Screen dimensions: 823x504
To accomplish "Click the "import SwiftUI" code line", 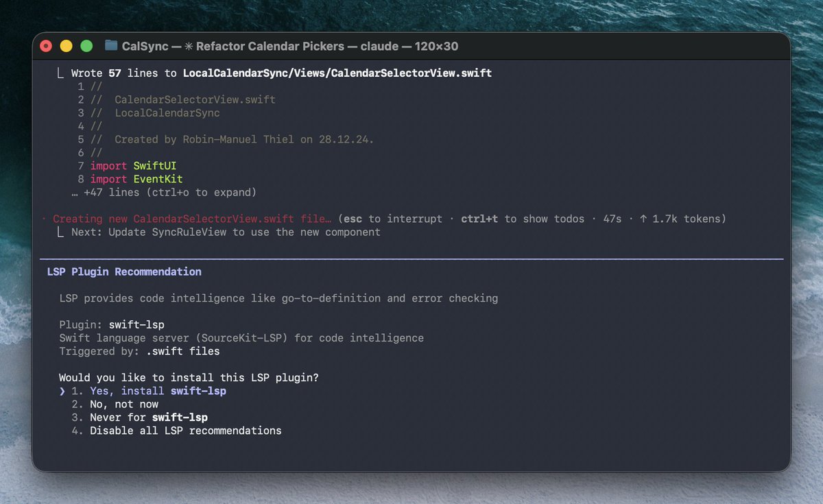I will [133, 166].
